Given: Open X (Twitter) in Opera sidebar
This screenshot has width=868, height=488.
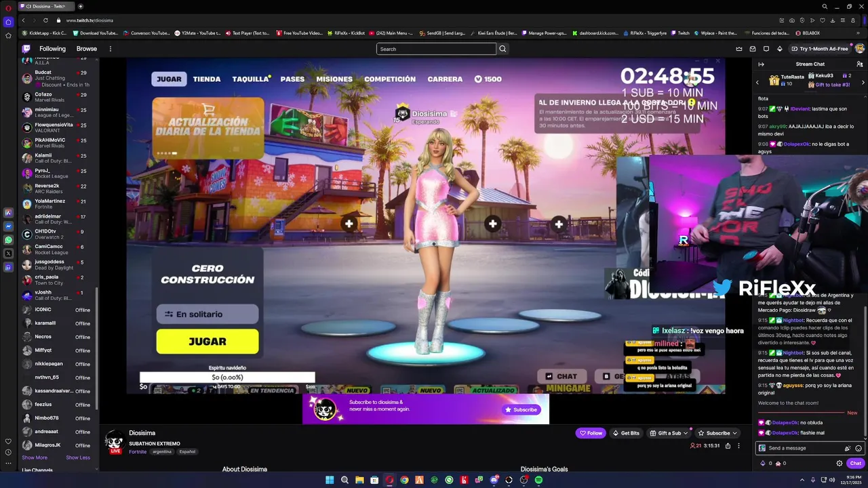Looking at the screenshot, I should 8,253.
